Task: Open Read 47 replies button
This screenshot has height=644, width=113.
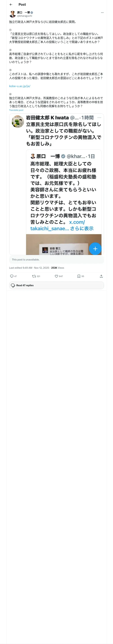Action: pyautogui.click(x=56, y=285)
